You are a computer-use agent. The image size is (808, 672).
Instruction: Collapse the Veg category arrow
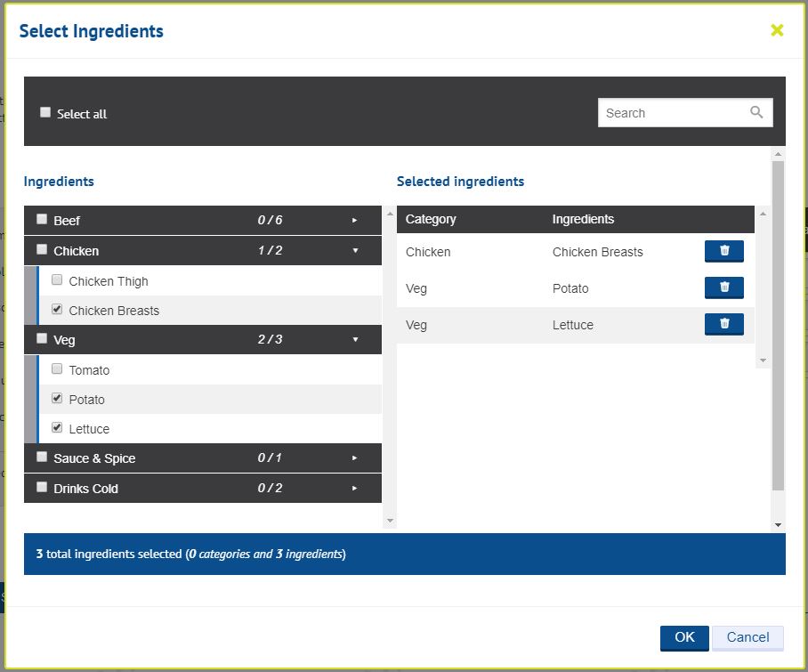(354, 340)
